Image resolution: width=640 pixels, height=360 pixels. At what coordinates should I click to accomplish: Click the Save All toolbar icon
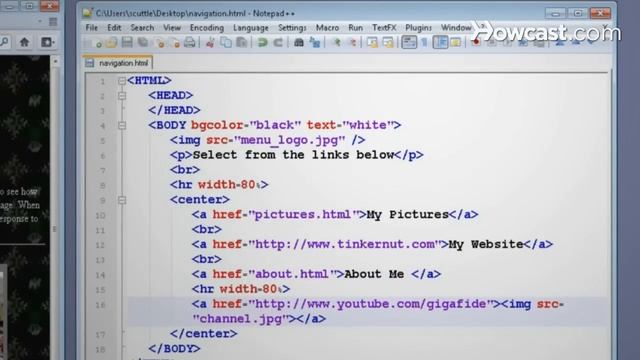tap(143, 42)
